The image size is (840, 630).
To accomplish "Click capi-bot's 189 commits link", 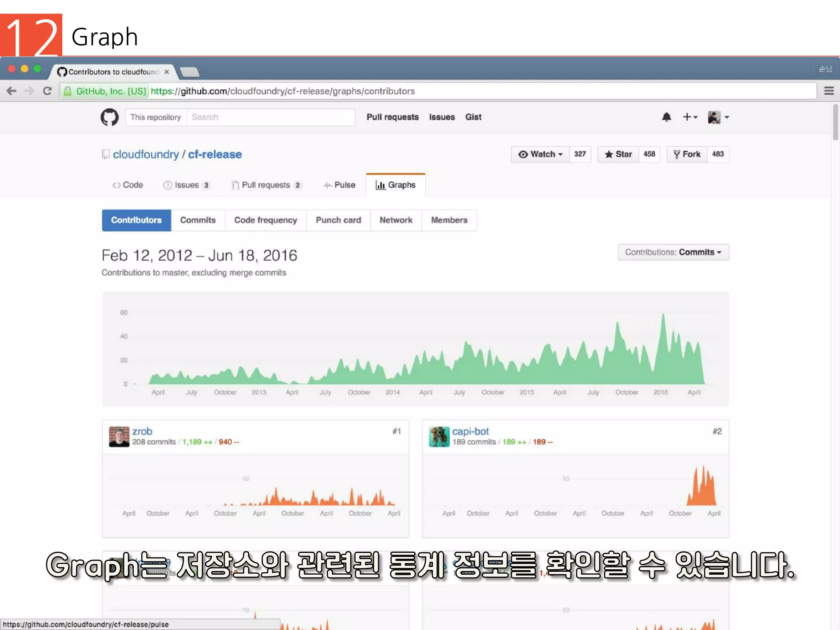I will click(x=474, y=442).
